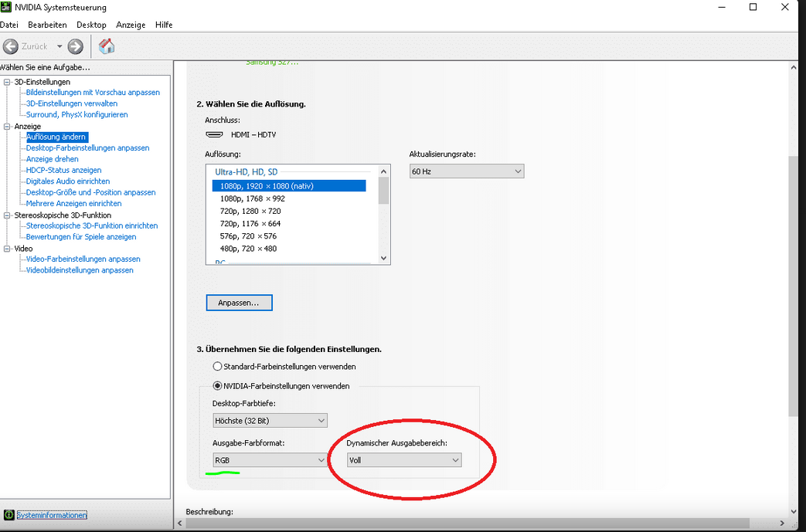Open Desktop-Farbeinstellungen anpassen
Image resolution: width=806 pixels, height=532 pixels.
pyautogui.click(x=88, y=148)
